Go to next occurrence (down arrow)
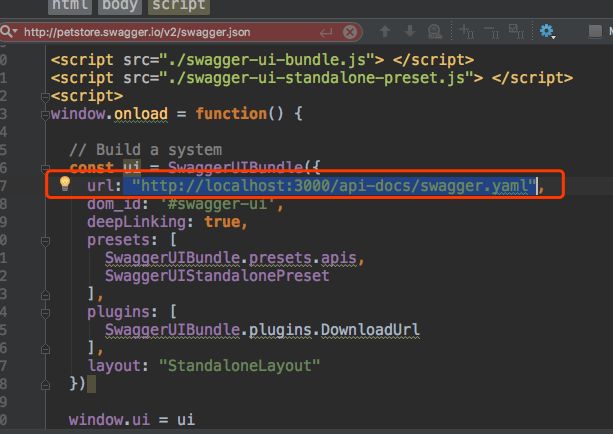Viewport: 613px width, 434px height. pos(410,31)
